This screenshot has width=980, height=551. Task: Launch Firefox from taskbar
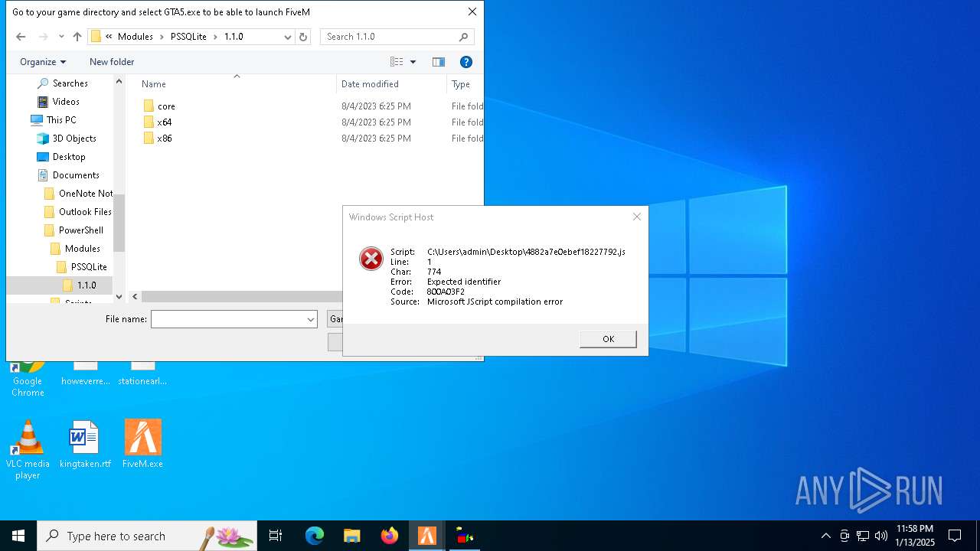(x=390, y=536)
